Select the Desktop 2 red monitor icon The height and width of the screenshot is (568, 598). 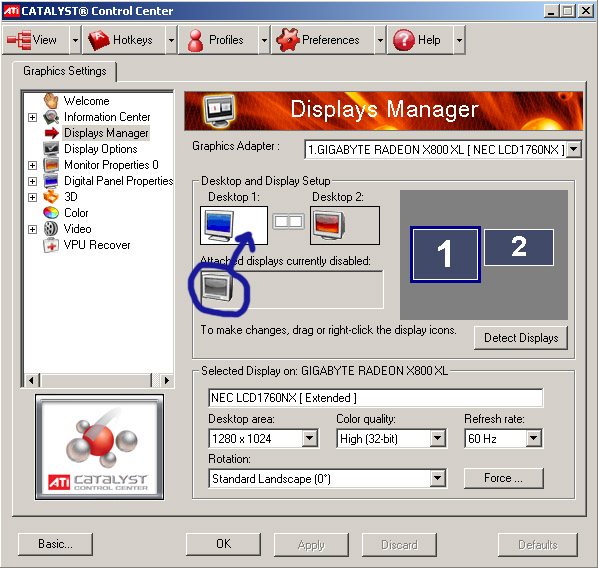329,225
